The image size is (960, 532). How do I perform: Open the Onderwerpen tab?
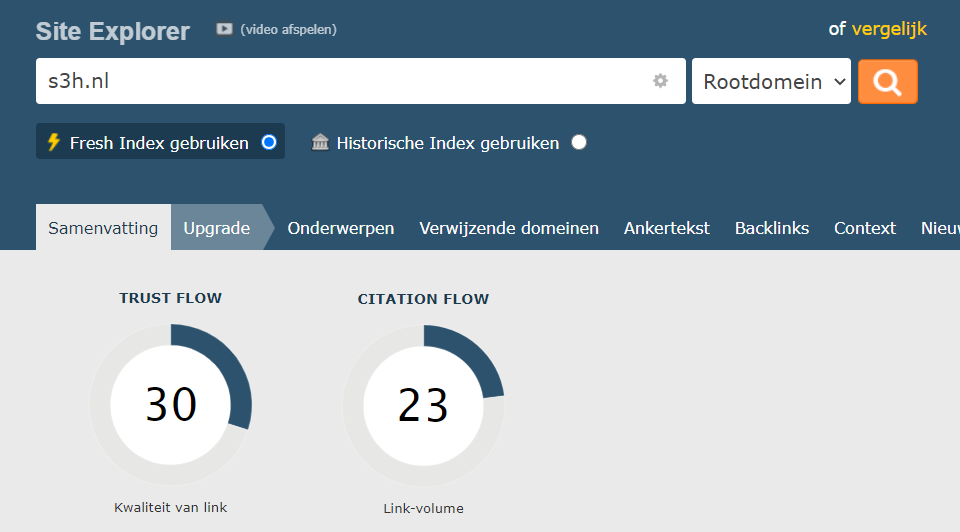(340, 228)
